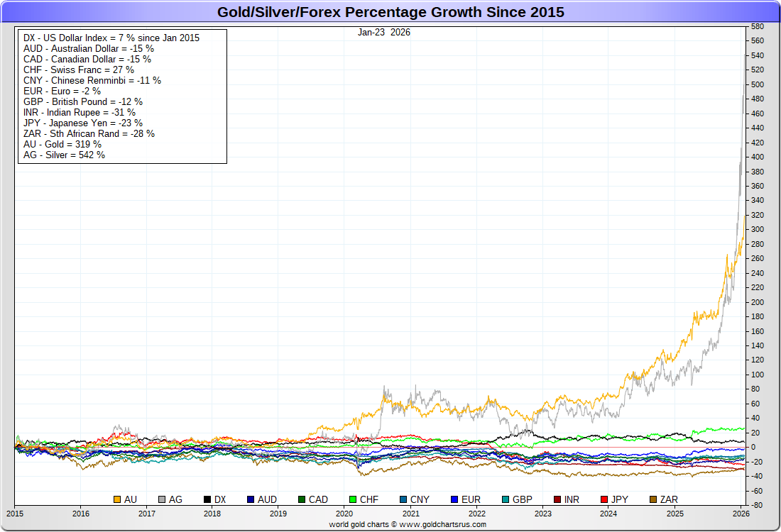This screenshot has height=532, width=781.
Task: Click the 2022 x-axis label
Action: (x=476, y=514)
